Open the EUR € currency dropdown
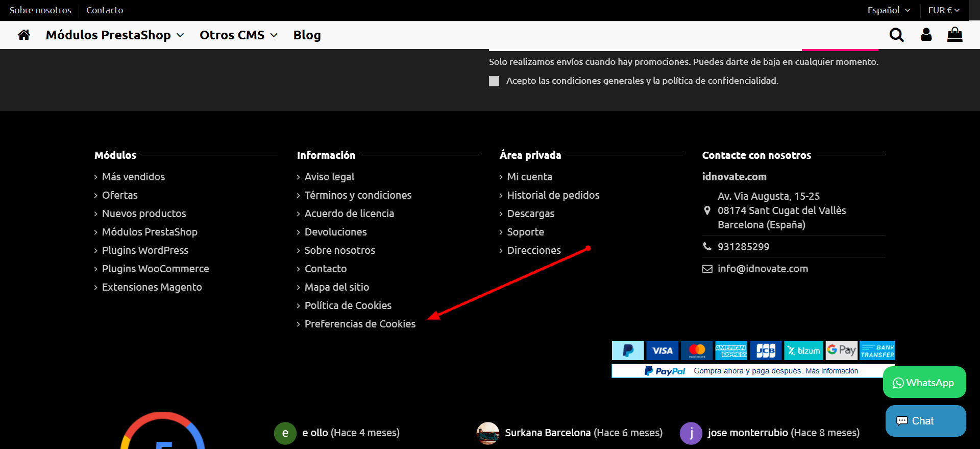The width and height of the screenshot is (980, 449). click(x=944, y=10)
